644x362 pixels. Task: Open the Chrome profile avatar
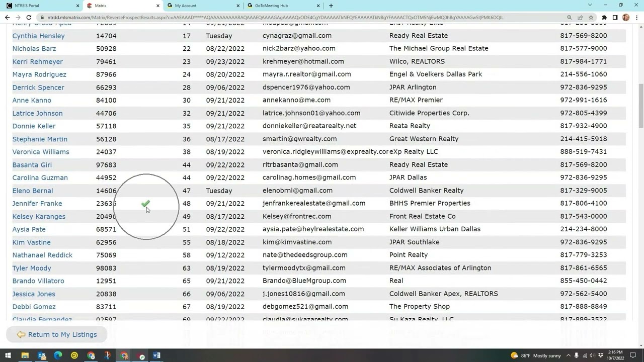pyautogui.click(x=626, y=18)
